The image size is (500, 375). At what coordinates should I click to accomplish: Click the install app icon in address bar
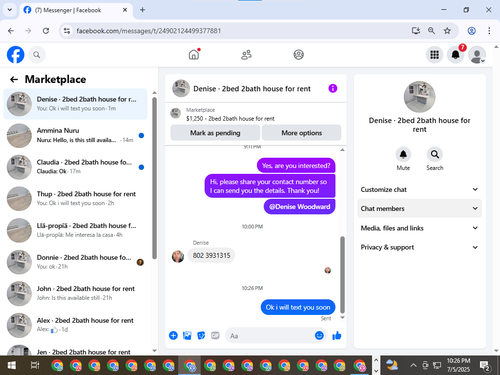tap(416, 31)
